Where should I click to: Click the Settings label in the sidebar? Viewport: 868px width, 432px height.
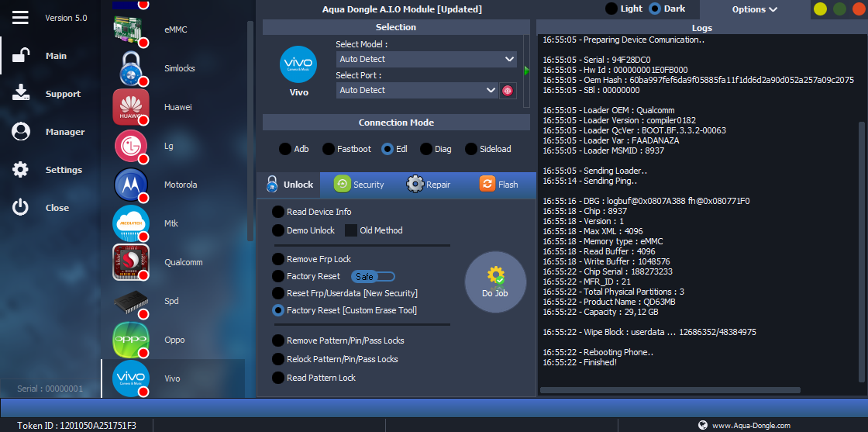click(x=64, y=170)
